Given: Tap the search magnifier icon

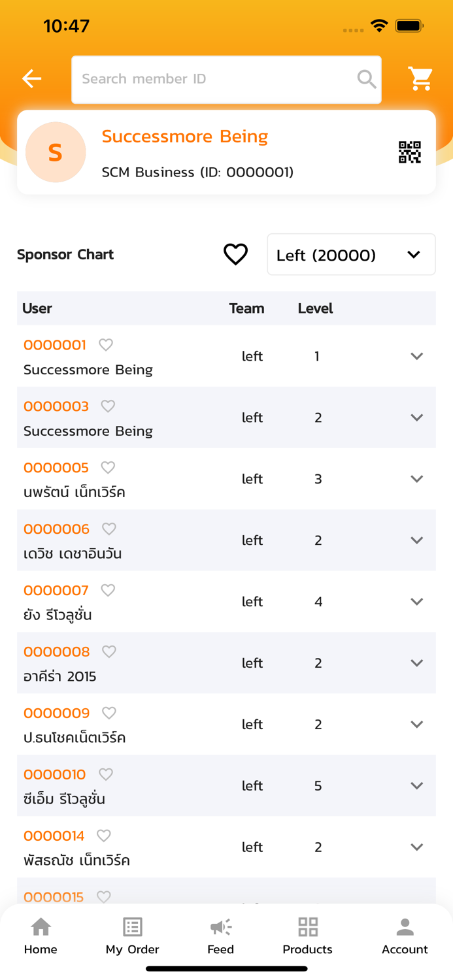Looking at the screenshot, I should pos(367,79).
